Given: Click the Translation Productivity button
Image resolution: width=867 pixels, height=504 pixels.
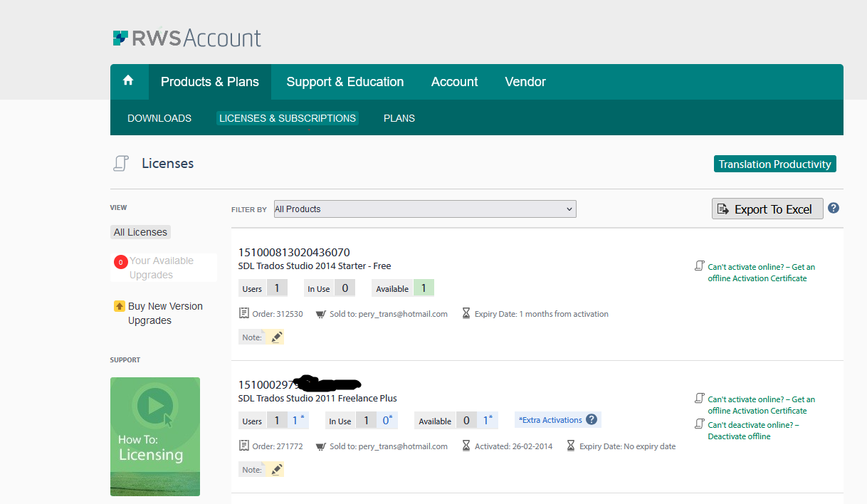Looking at the screenshot, I should coord(774,164).
